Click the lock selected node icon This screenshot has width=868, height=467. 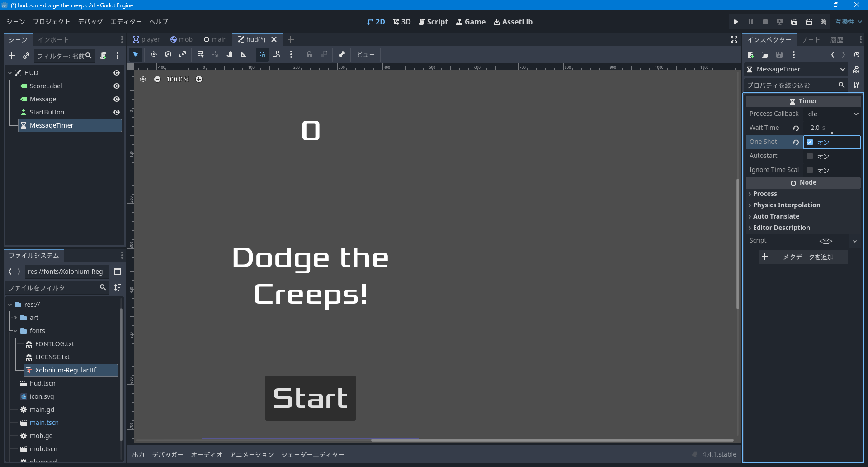(x=309, y=55)
